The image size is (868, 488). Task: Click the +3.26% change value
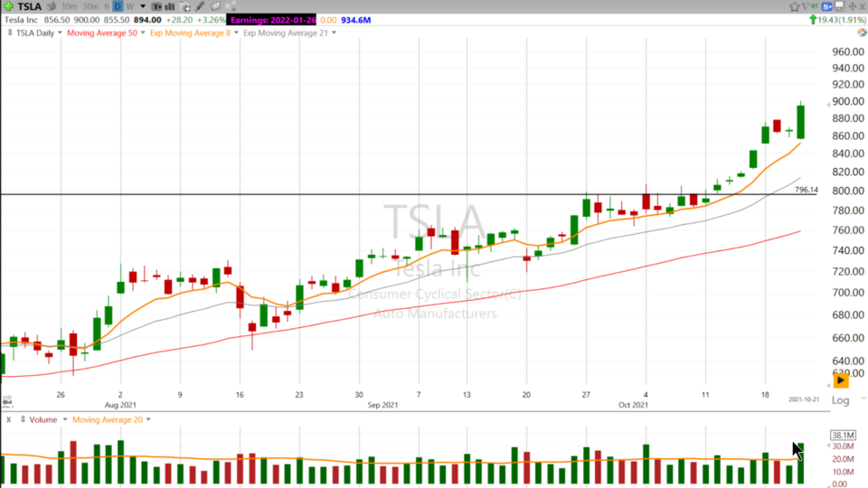[211, 20]
